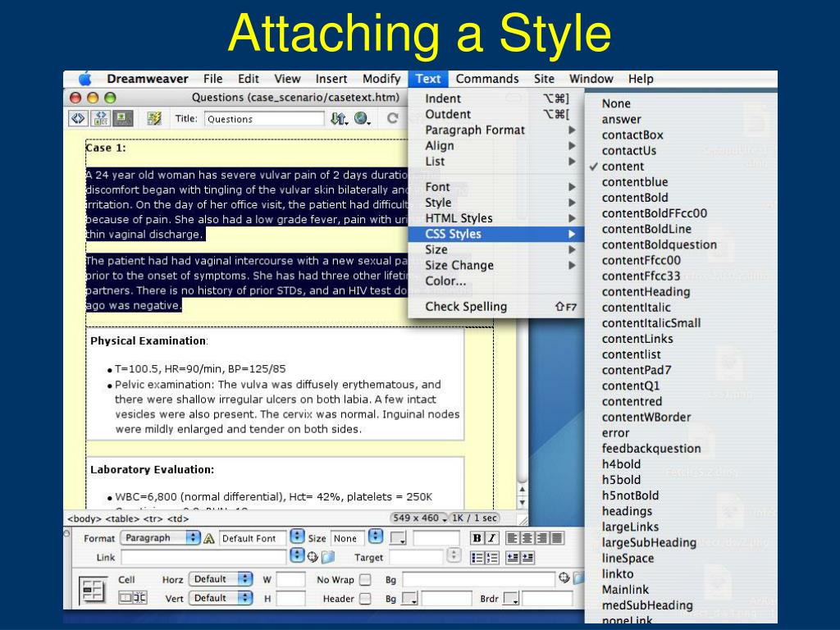Open the File Management arrows menu
This screenshot has height=630, width=840.
339,118
